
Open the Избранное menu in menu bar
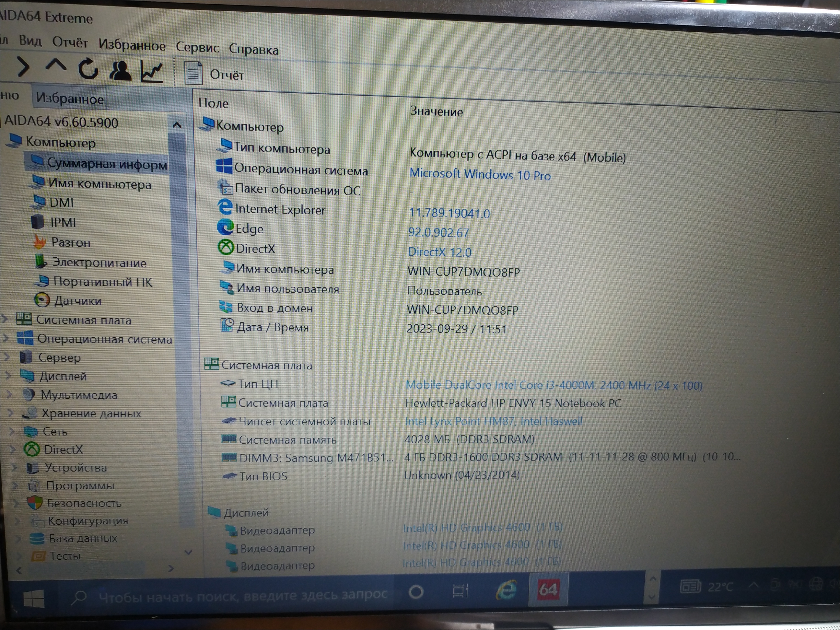click(132, 45)
